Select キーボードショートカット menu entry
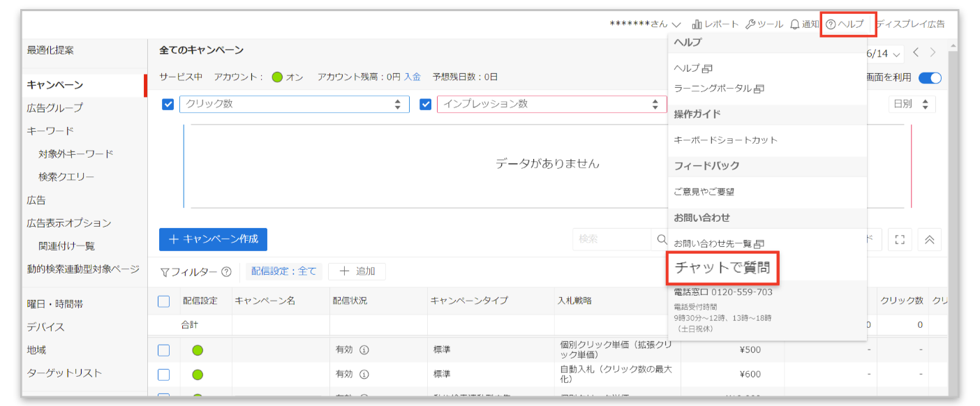 [x=725, y=140]
